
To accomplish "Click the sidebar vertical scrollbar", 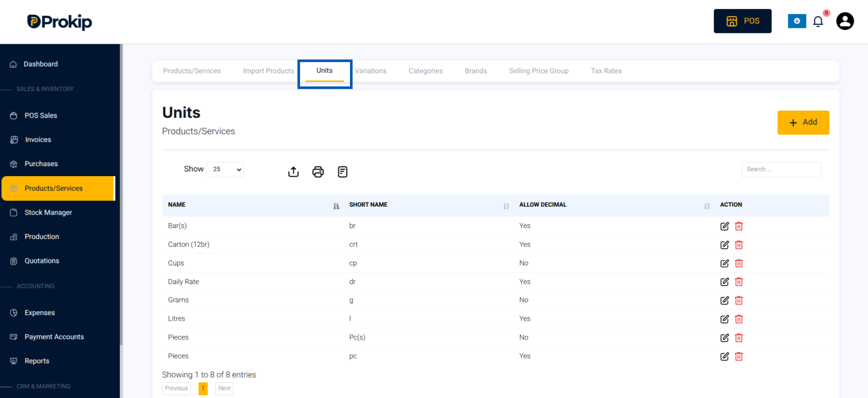I will (x=121, y=195).
